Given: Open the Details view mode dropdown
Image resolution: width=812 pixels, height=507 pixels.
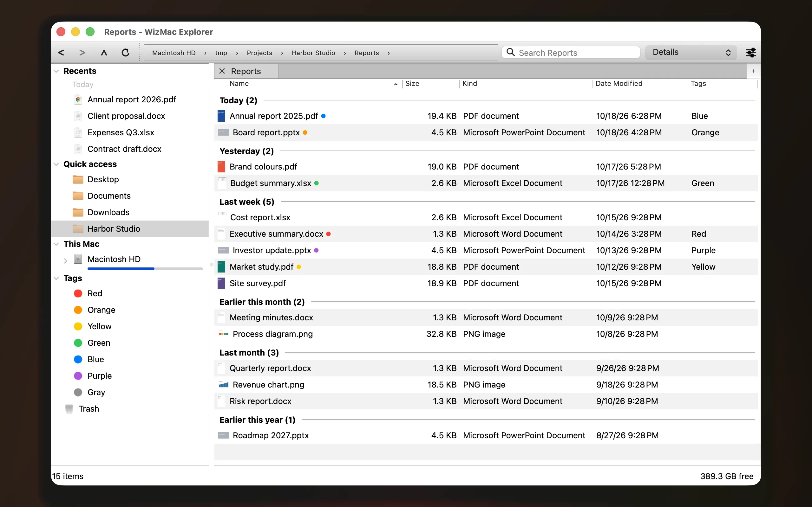Looking at the screenshot, I should click(x=691, y=52).
